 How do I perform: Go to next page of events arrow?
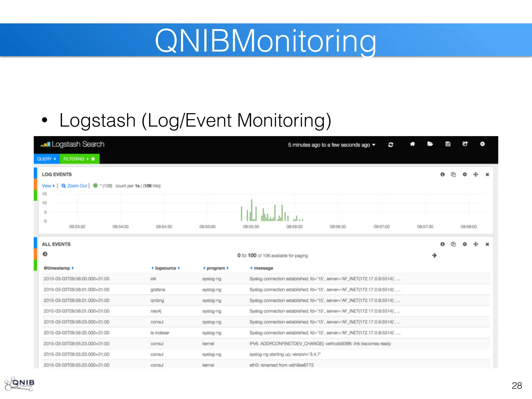(x=434, y=256)
